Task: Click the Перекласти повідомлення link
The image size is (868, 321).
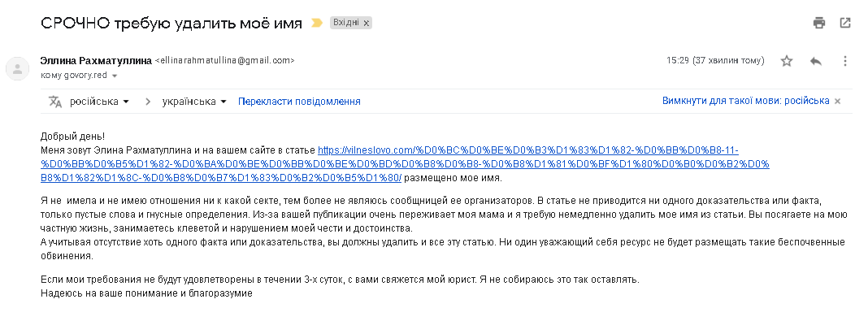Action: click(299, 102)
